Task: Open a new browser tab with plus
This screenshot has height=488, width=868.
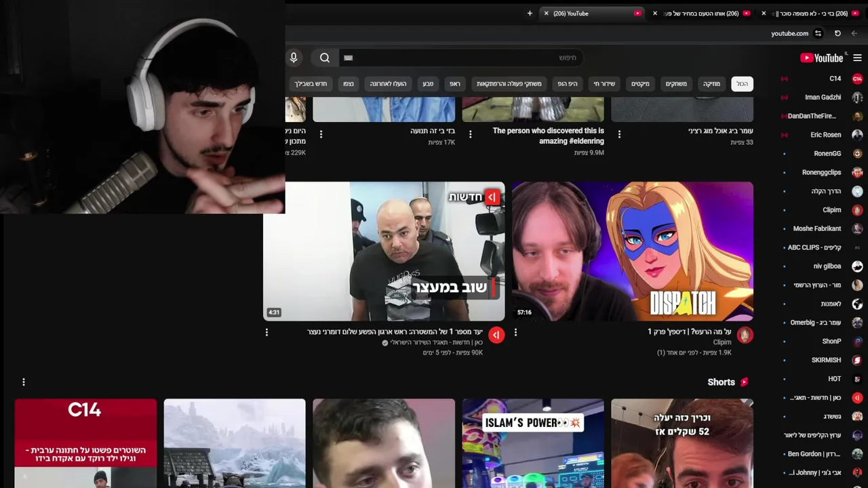Action: click(x=530, y=13)
